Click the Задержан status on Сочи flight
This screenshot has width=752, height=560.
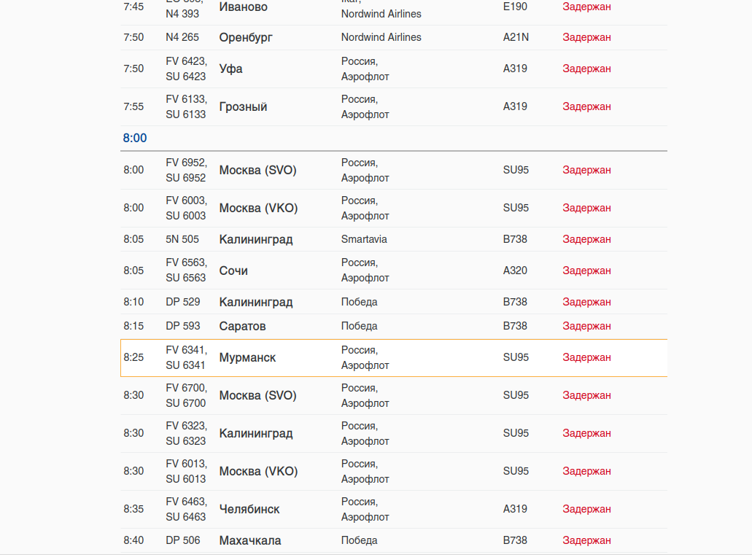[586, 271]
